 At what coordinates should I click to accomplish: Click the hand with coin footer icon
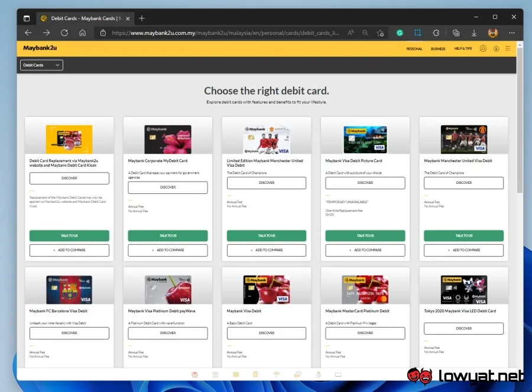(x=318, y=374)
